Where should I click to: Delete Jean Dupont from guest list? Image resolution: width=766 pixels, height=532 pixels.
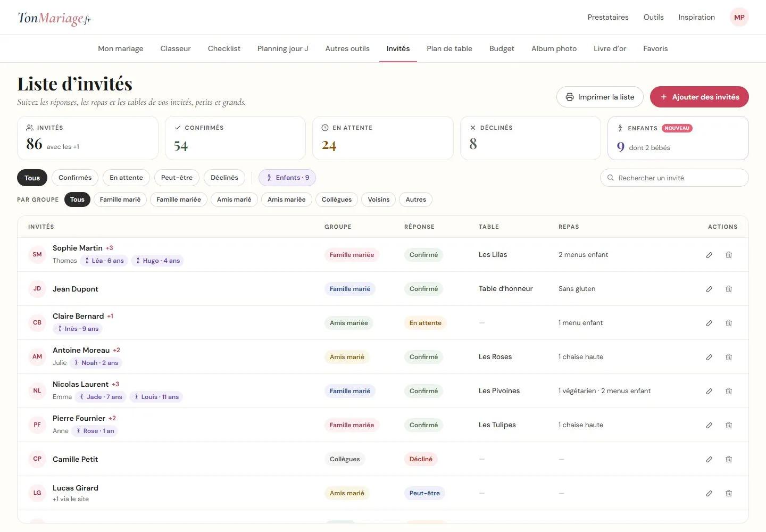tap(729, 289)
